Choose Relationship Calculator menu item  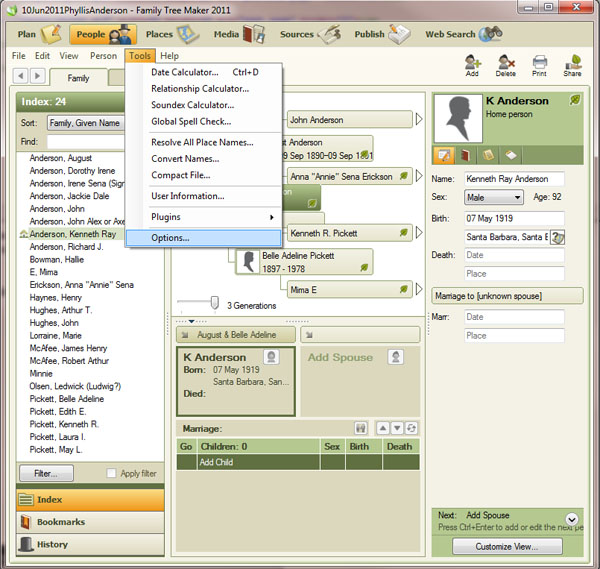click(204, 89)
